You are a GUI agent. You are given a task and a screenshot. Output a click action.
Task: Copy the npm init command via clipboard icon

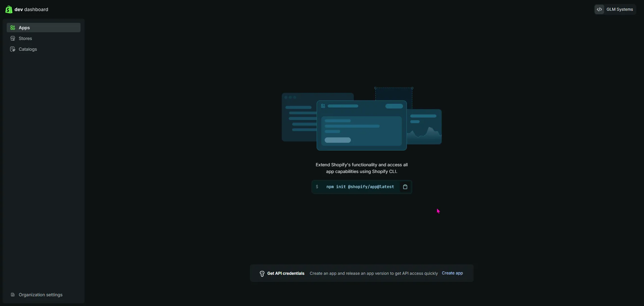point(405,187)
